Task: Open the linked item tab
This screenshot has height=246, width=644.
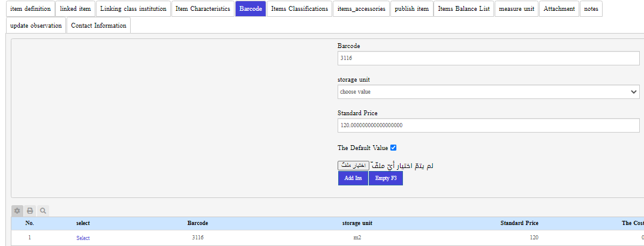Action: [x=76, y=9]
